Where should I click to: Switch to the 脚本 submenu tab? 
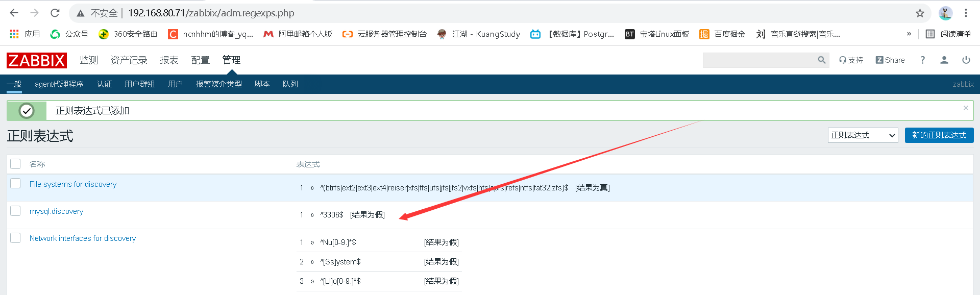coord(262,84)
